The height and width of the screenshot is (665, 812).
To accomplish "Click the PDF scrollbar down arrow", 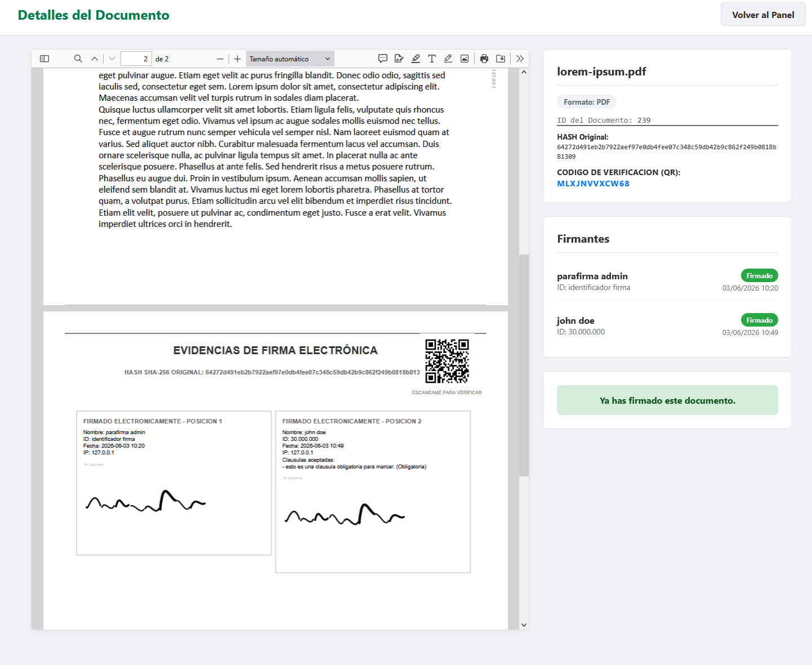I will click(524, 625).
